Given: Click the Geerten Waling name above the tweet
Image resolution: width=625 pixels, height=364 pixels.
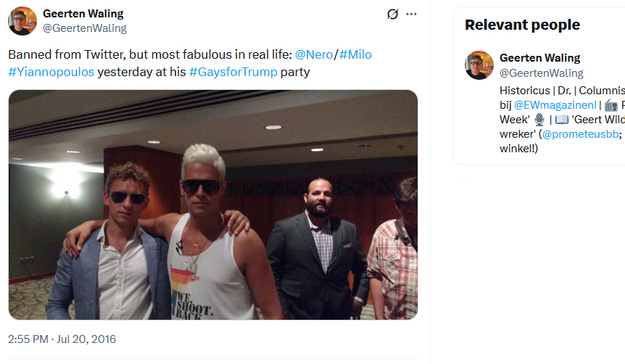Looking at the screenshot, I should click(x=83, y=14).
